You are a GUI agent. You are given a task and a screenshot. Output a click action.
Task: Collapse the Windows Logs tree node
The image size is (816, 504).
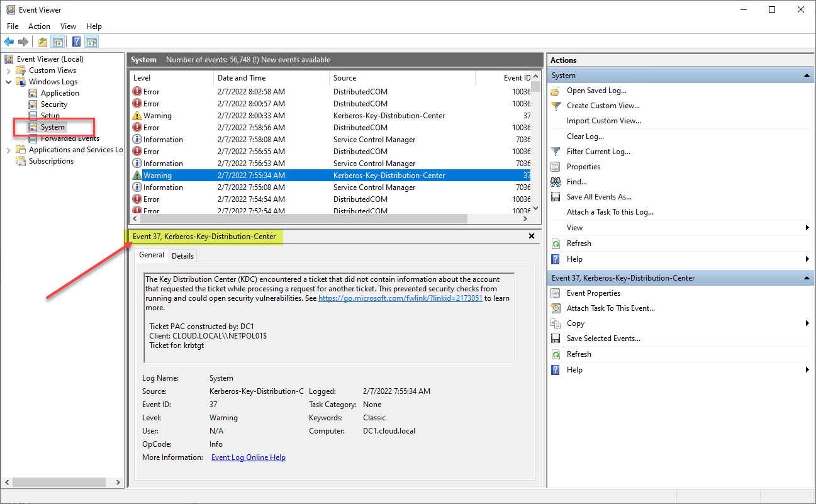tap(9, 82)
